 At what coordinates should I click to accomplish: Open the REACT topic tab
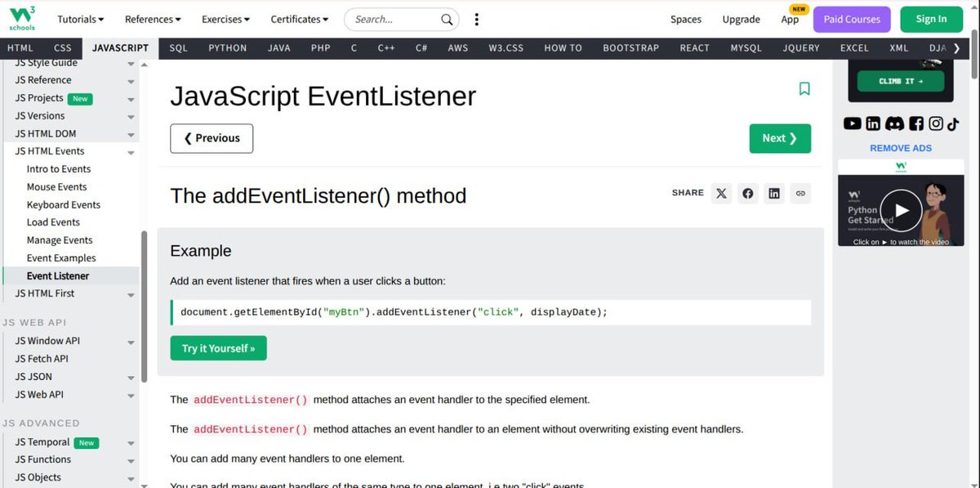[x=695, y=48]
